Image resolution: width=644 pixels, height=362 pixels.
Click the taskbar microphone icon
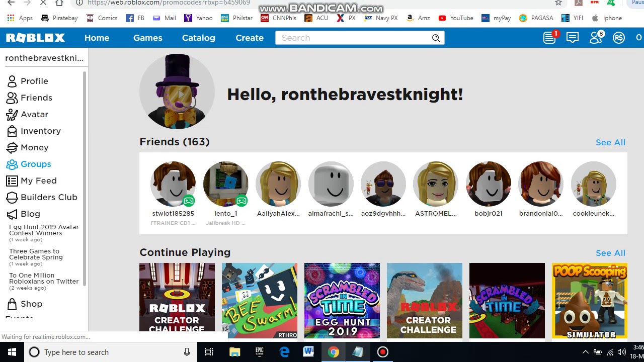click(187, 352)
